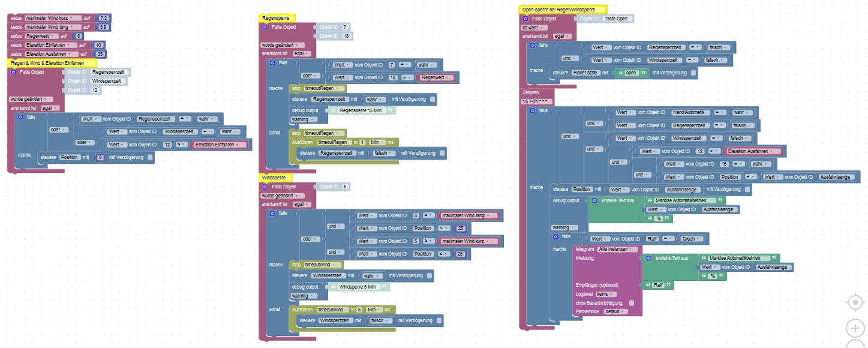Click value 5.9 of maximaler Wind lang
The width and height of the screenshot is (868, 348).
(103, 27)
